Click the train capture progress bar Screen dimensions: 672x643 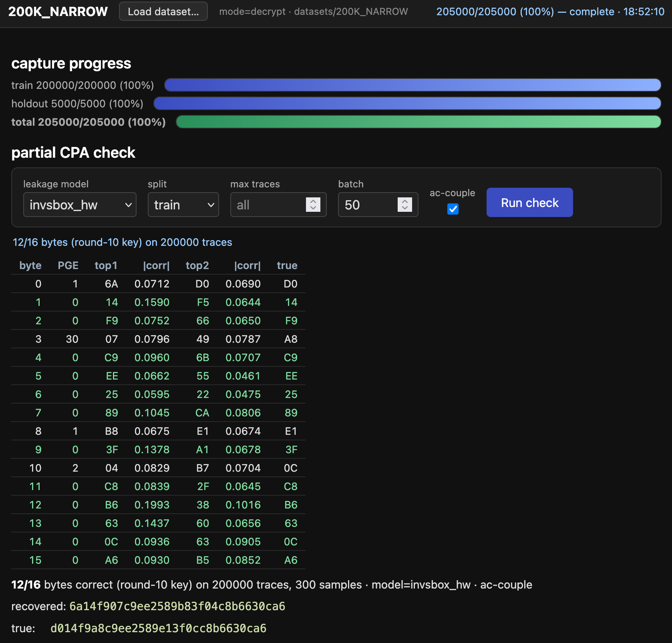click(412, 85)
